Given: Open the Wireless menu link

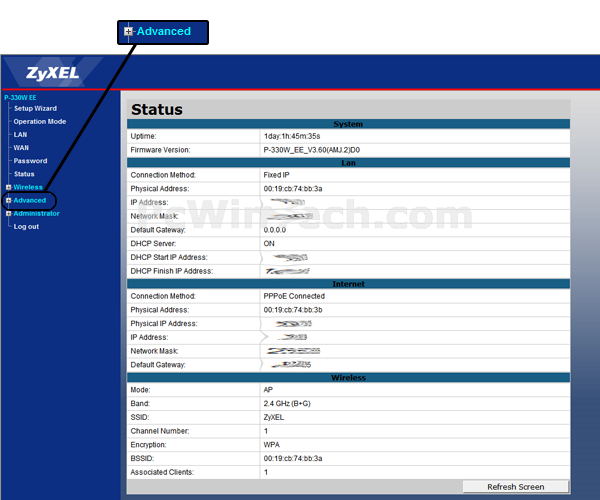Looking at the screenshot, I should 28,187.
